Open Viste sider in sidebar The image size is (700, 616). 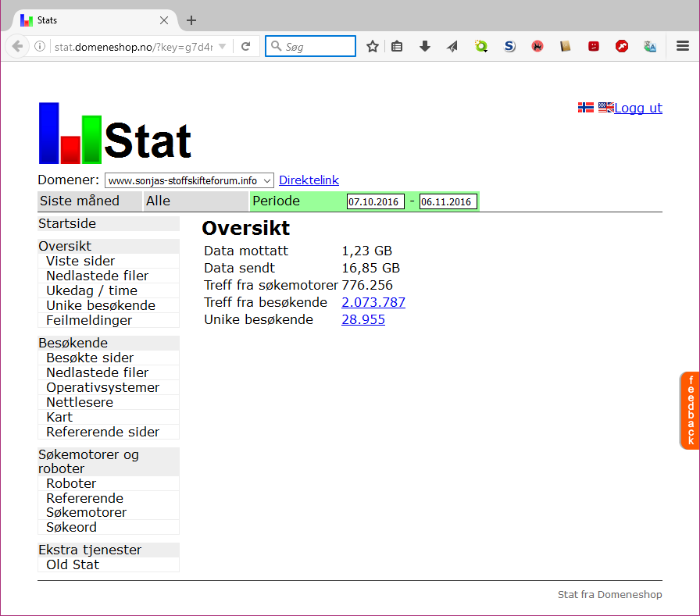pos(109,261)
